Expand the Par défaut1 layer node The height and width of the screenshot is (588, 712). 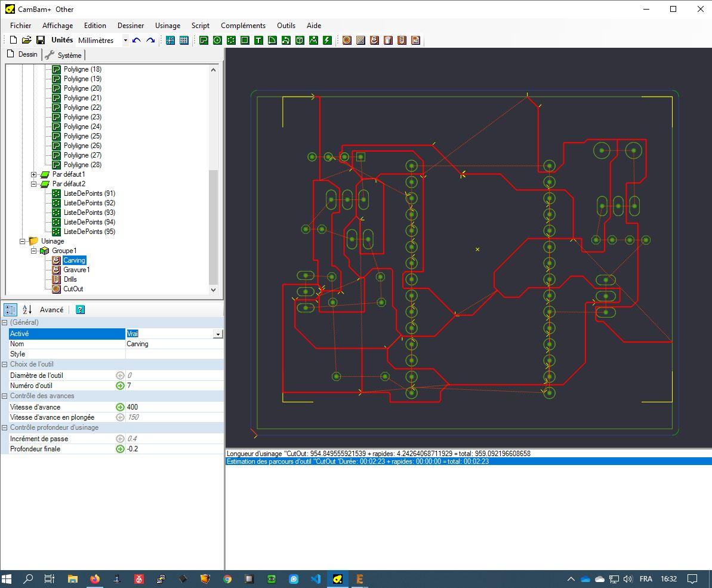(34, 174)
